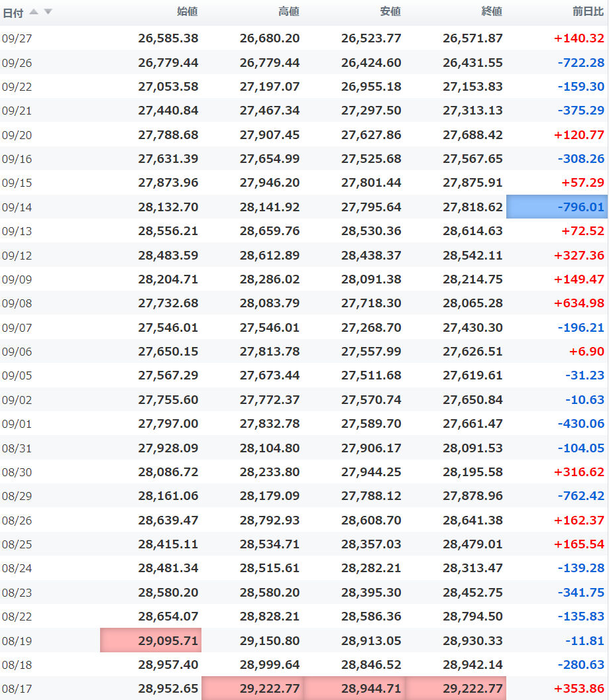The height and width of the screenshot is (700, 609).
Task: Select the 09/08 date cell
Action: coord(17,303)
